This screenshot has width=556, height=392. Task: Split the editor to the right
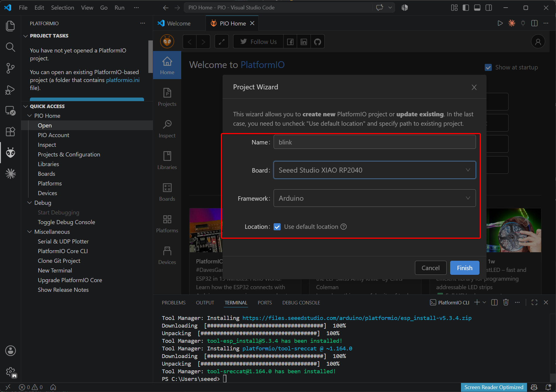[535, 23]
